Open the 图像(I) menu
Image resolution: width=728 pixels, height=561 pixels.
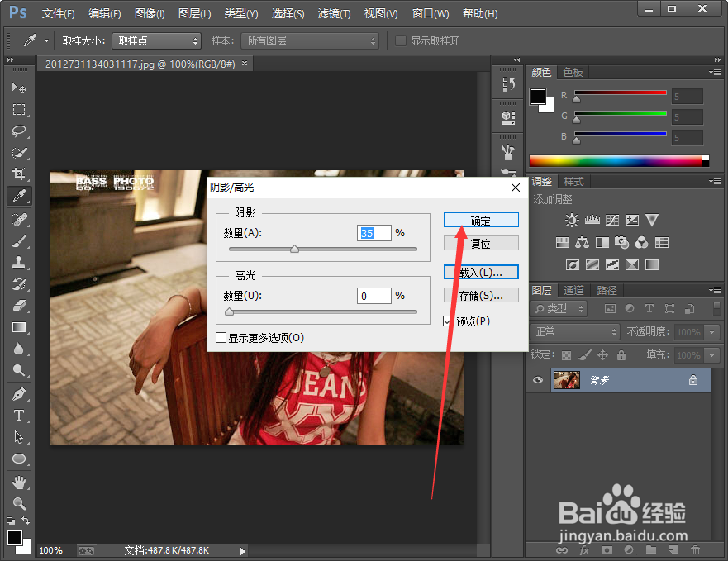[150, 13]
